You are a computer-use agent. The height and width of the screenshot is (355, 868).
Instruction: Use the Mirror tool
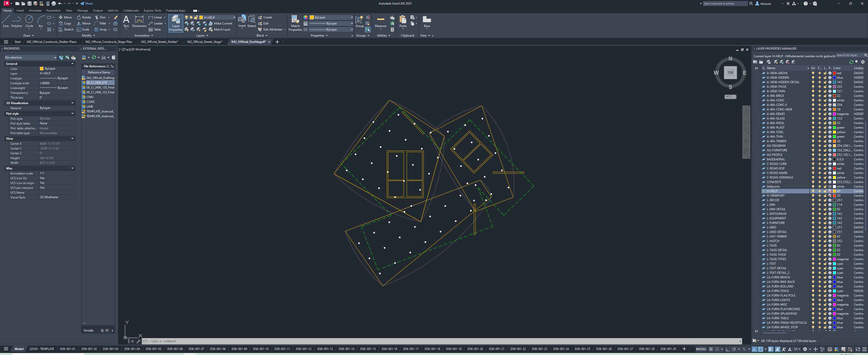click(84, 23)
